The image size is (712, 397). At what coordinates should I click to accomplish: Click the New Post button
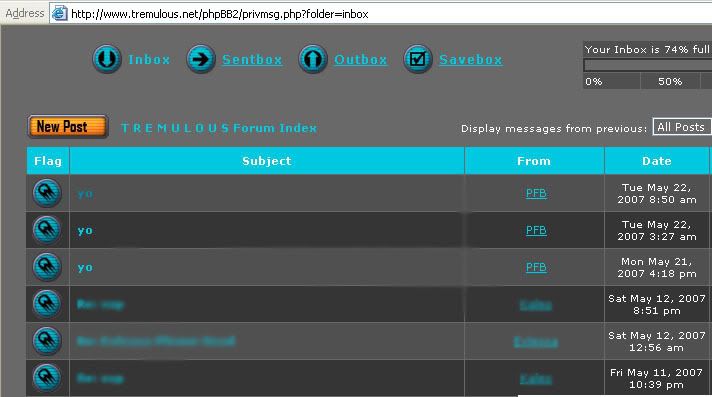click(x=68, y=127)
